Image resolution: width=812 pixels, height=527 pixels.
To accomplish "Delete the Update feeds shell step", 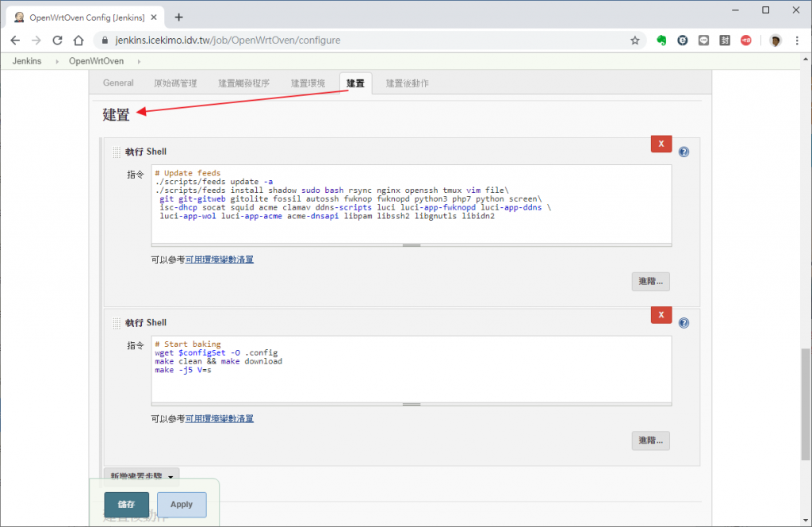I will (x=661, y=144).
